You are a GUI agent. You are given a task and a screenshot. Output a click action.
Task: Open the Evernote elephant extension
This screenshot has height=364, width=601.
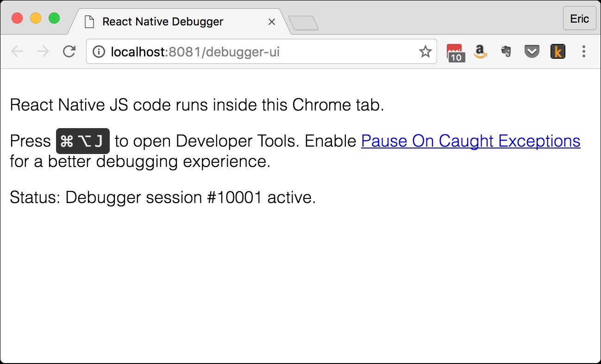click(507, 52)
